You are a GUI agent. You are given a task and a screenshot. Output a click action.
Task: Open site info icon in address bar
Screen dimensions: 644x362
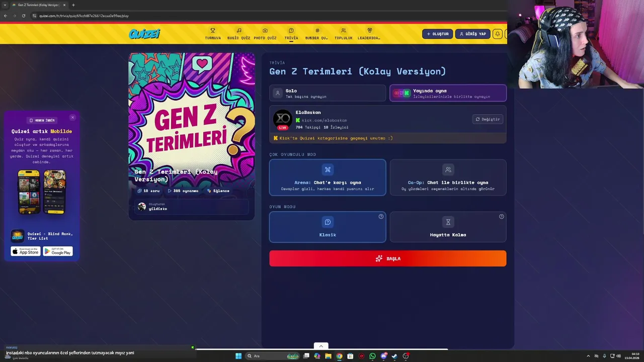tap(34, 16)
